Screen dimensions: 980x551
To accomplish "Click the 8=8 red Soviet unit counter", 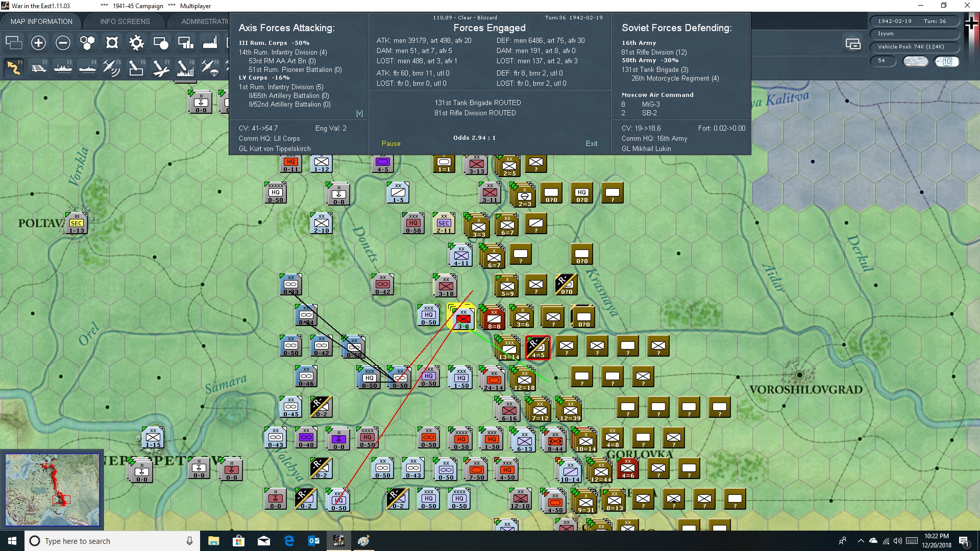I will [494, 318].
